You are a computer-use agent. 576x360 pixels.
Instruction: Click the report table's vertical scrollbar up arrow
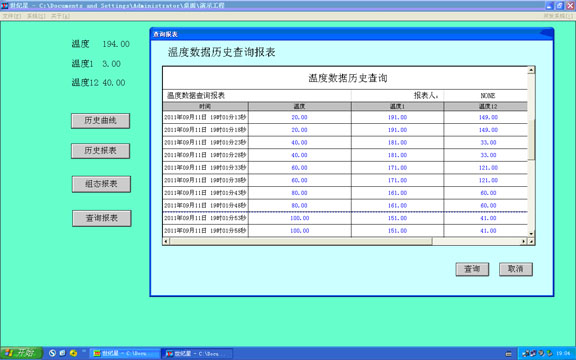tap(531, 70)
